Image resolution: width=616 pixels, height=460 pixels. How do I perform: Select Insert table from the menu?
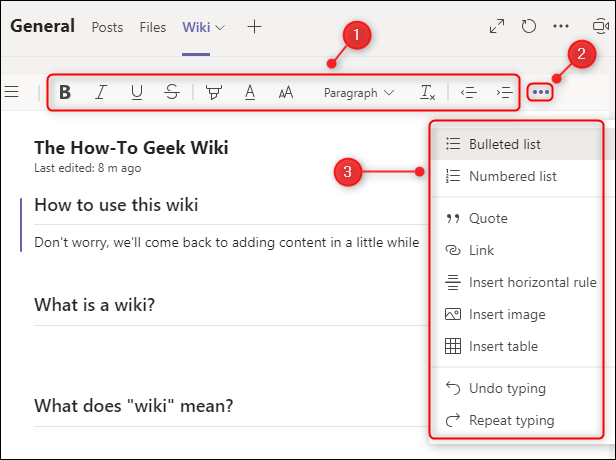(x=503, y=346)
